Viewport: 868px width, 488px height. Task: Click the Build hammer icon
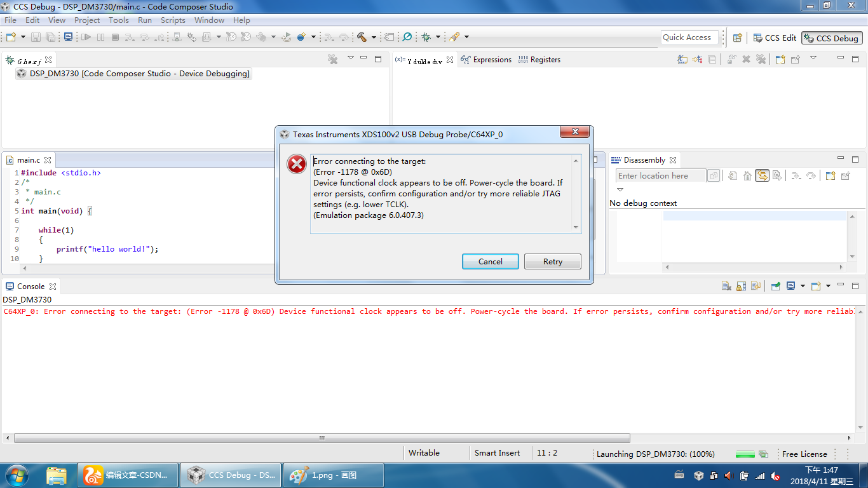(362, 37)
